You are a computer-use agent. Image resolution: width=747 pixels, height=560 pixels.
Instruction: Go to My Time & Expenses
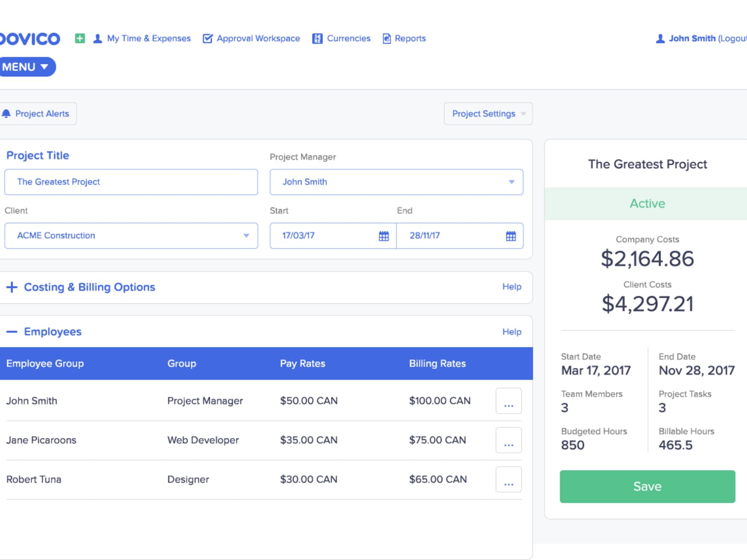pyautogui.click(x=148, y=38)
